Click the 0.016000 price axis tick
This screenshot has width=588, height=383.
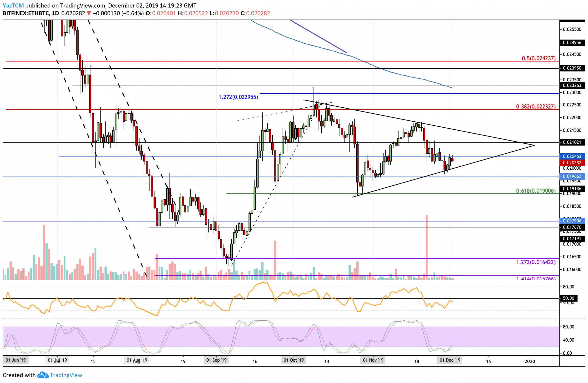(572, 269)
